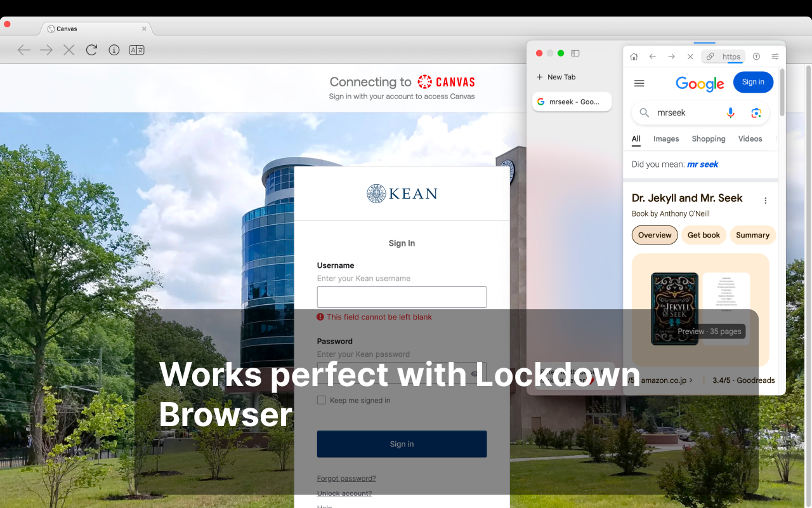Click forward arrow in small browser toolbar
This screenshot has width=812, height=508.
pyautogui.click(x=672, y=57)
